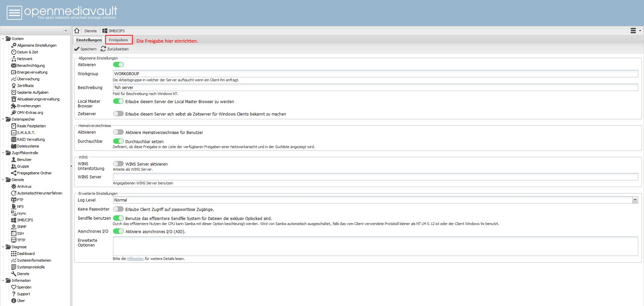Toggle the Asynchrones I/O switch
This screenshot has height=306, width=644.
pyautogui.click(x=118, y=231)
